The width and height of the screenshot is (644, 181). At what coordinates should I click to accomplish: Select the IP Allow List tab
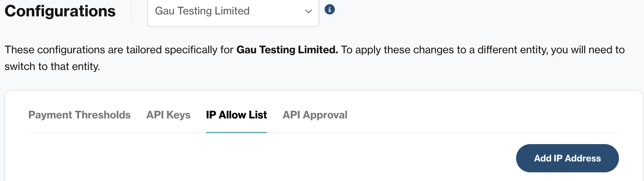click(237, 115)
